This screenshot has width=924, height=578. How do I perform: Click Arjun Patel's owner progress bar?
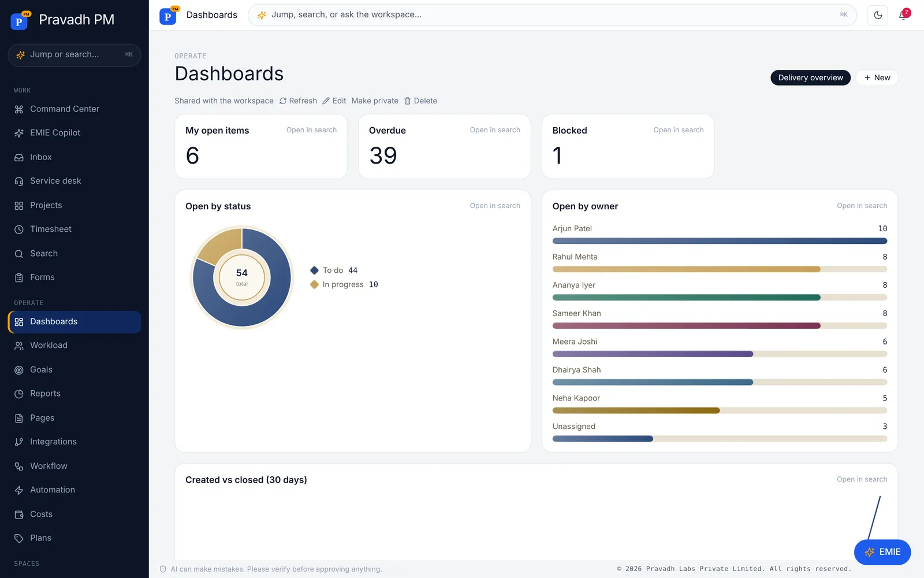[x=720, y=241]
